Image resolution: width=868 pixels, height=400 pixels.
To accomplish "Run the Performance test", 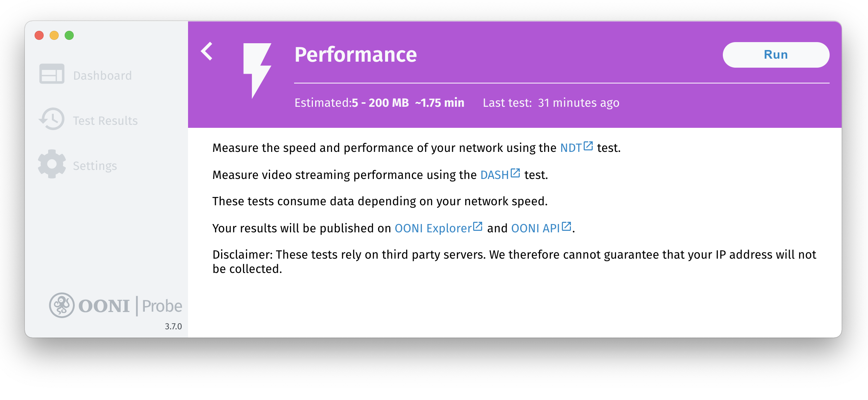I will (775, 55).
